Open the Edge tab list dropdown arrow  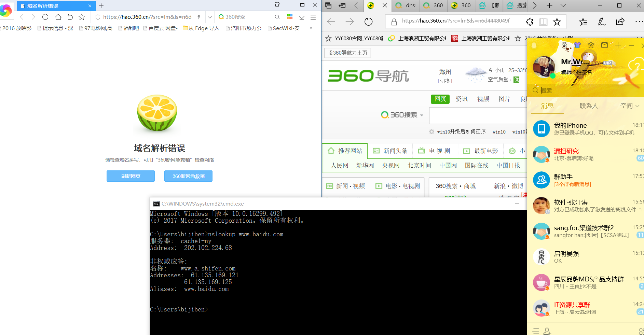pyautogui.click(x=563, y=5)
